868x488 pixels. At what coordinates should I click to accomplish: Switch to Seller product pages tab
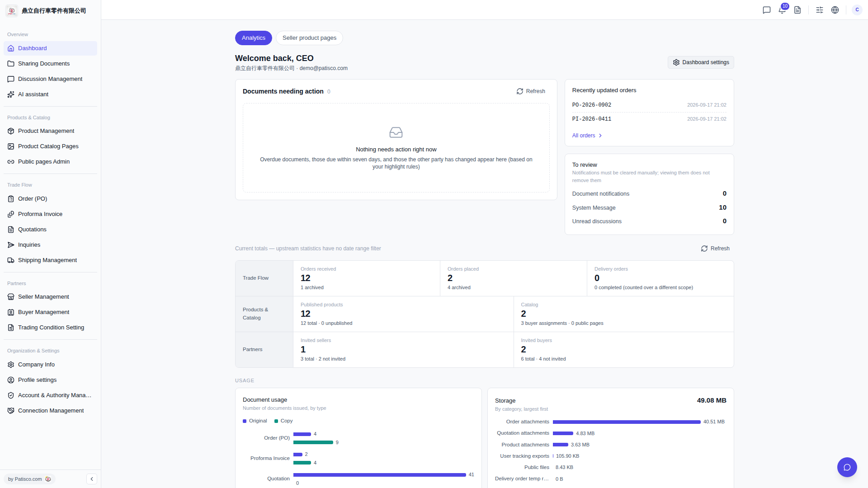(x=309, y=38)
